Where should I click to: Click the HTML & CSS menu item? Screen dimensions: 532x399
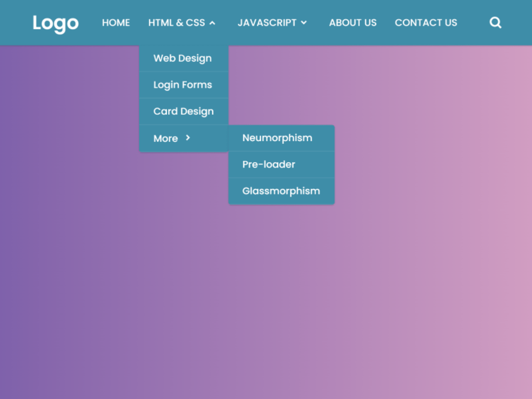coord(177,23)
